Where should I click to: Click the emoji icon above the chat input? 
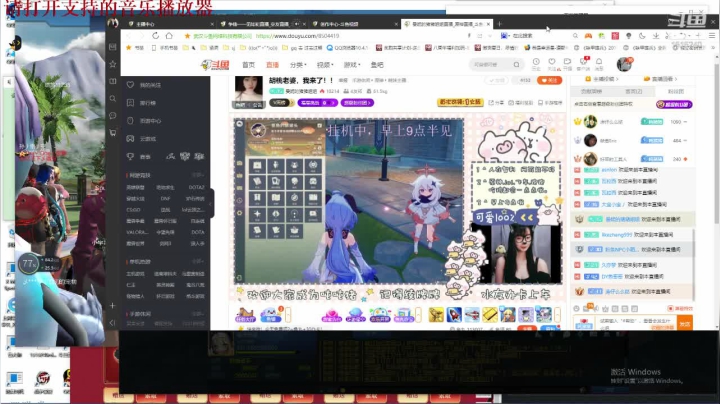pos(576,309)
